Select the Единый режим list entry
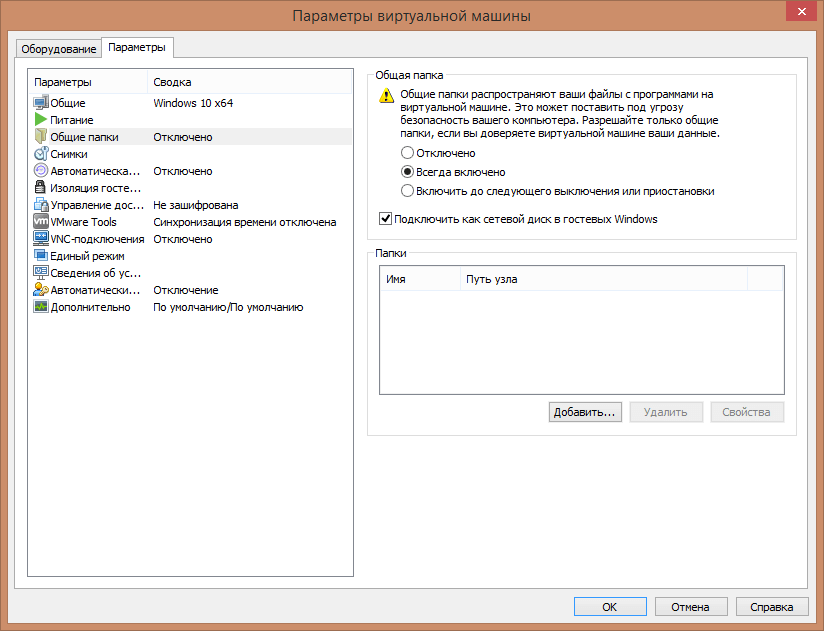The height and width of the screenshot is (631, 824). [x=87, y=256]
